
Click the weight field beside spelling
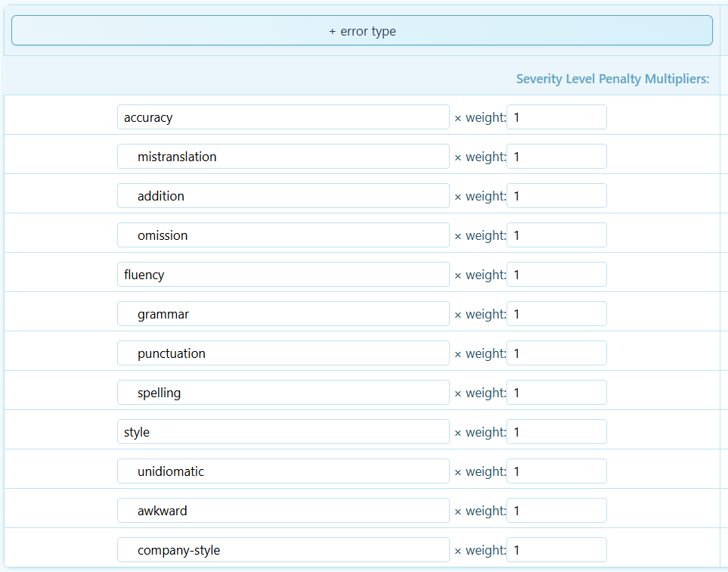(x=556, y=393)
